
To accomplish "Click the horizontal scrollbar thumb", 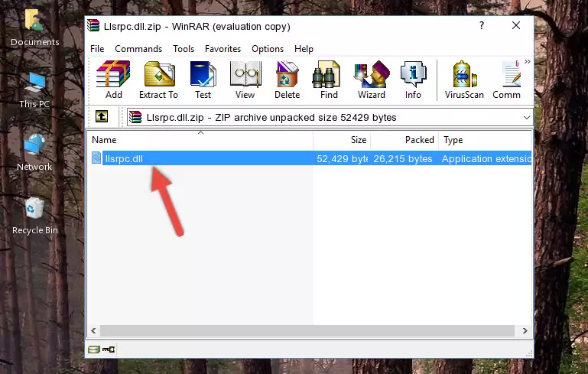I will click(x=307, y=331).
